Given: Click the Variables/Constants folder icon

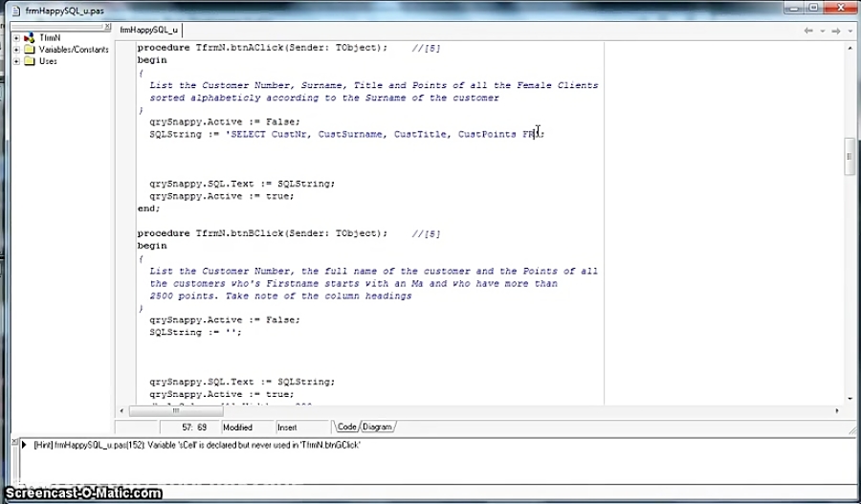Looking at the screenshot, I should point(29,50).
